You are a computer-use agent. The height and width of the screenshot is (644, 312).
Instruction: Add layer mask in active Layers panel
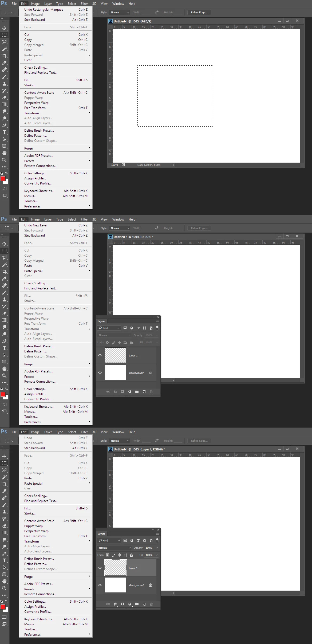(x=122, y=604)
